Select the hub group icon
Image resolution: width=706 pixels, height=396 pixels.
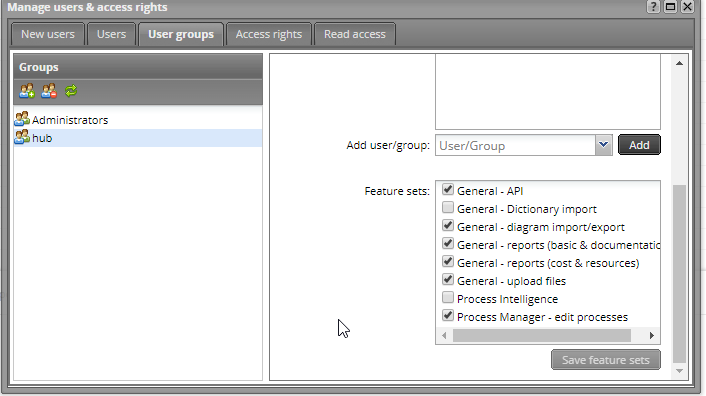click(x=22, y=137)
